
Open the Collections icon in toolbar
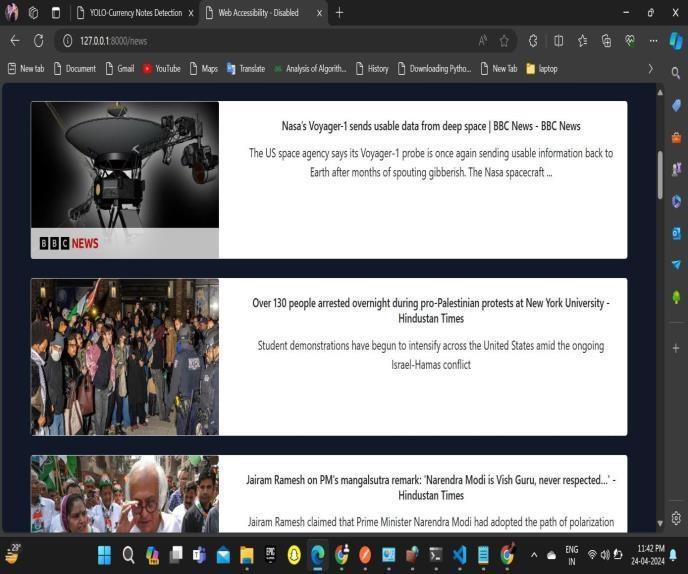(606, 41)
